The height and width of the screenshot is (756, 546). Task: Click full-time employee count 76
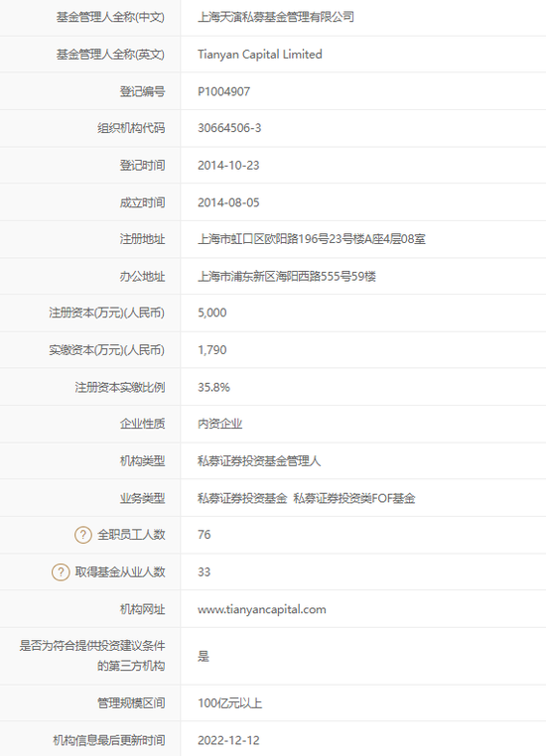tap(205, 535)
